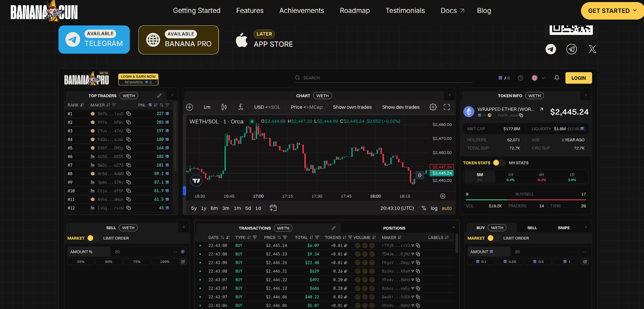Click the add indicator plus circle on the chart
Viewport: 644px width, 309px height.
(190, 107)
